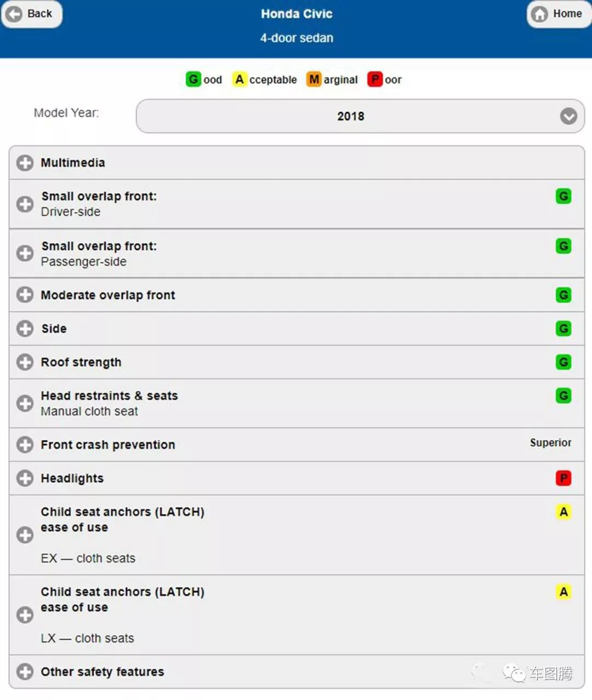Expand the Other safety features section

click(25, 672)
